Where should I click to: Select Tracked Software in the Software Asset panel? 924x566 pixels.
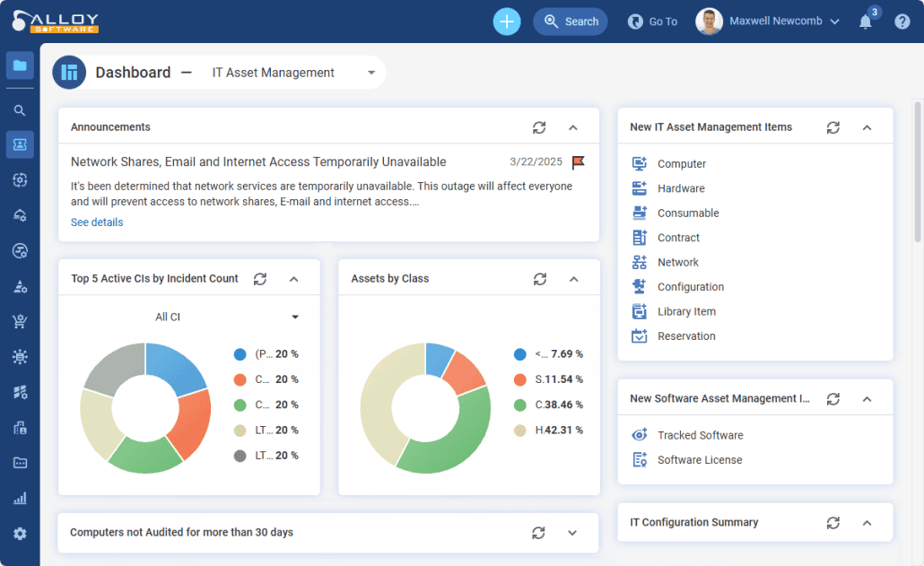[641, 435]
